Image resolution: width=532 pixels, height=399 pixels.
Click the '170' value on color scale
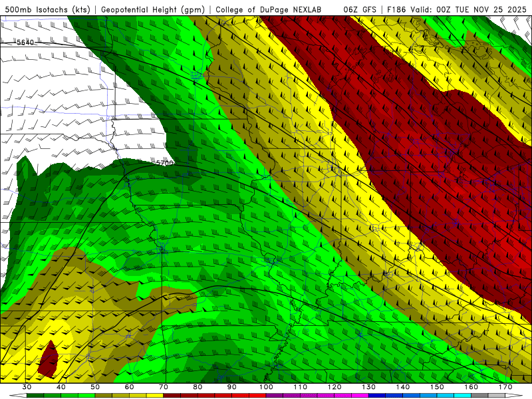pyautogui.click(x=505, y=387)
